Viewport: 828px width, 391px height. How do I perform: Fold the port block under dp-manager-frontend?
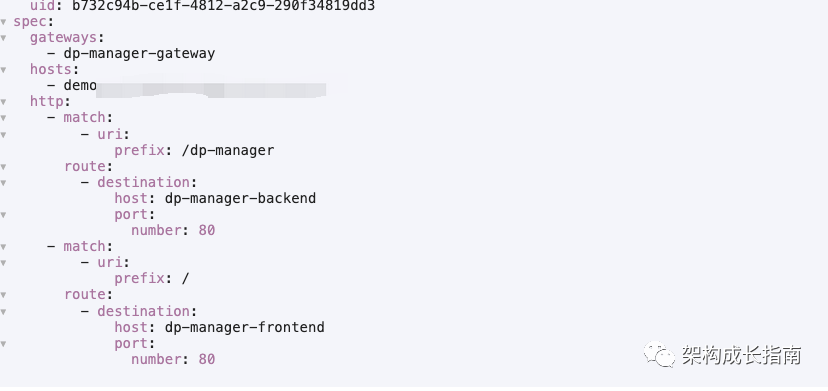point(3,344)
